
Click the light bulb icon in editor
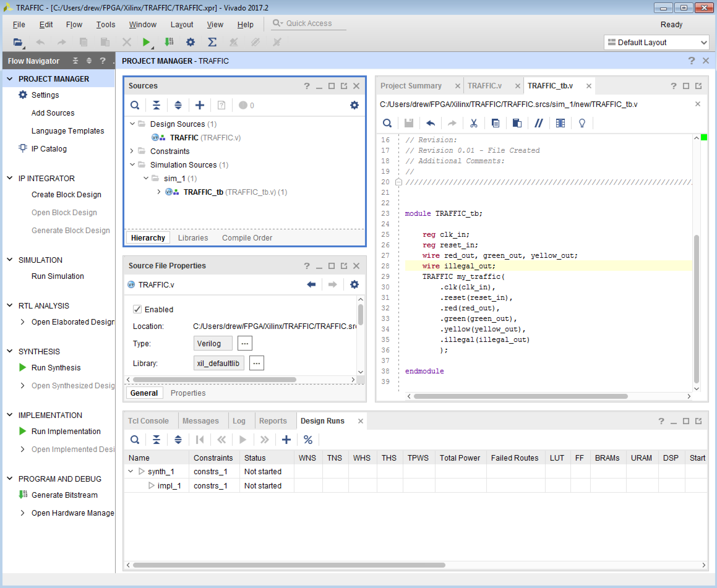point(582,123)
